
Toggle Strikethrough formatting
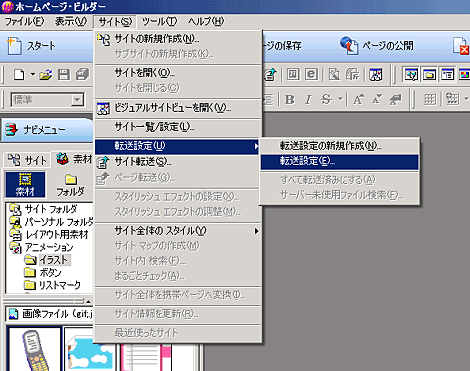[x=326, y=99]
